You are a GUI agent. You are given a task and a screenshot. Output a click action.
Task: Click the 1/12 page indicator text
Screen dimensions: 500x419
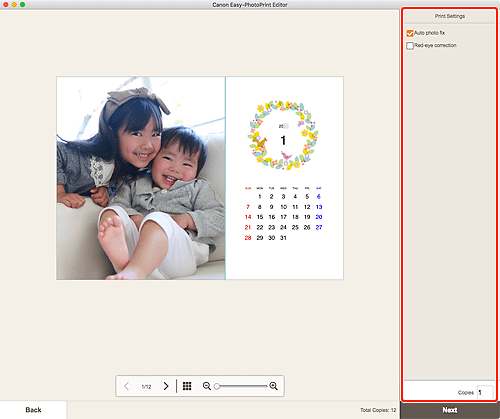tap(146, 387)
